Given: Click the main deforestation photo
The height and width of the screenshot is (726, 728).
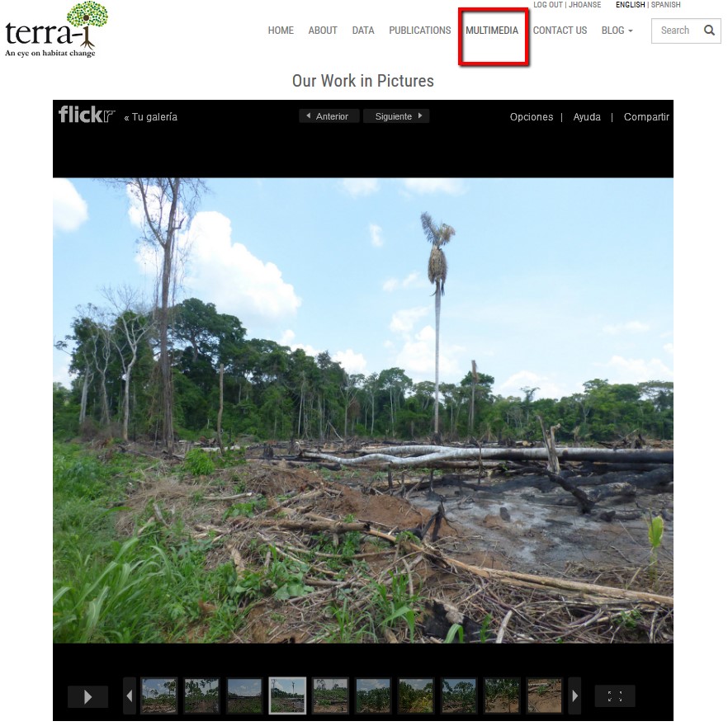Looking at the screenshot, I should point(363,410).
